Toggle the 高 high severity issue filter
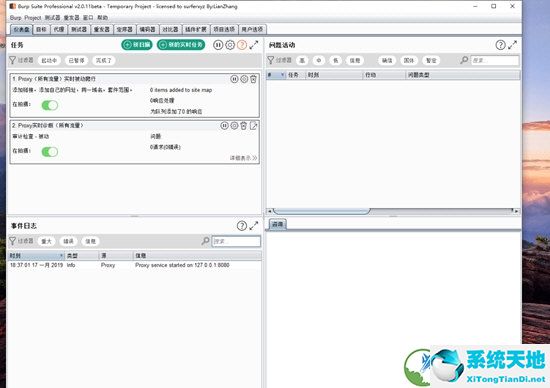This screenshot has height=388, width=550. [x=302, y=60]
